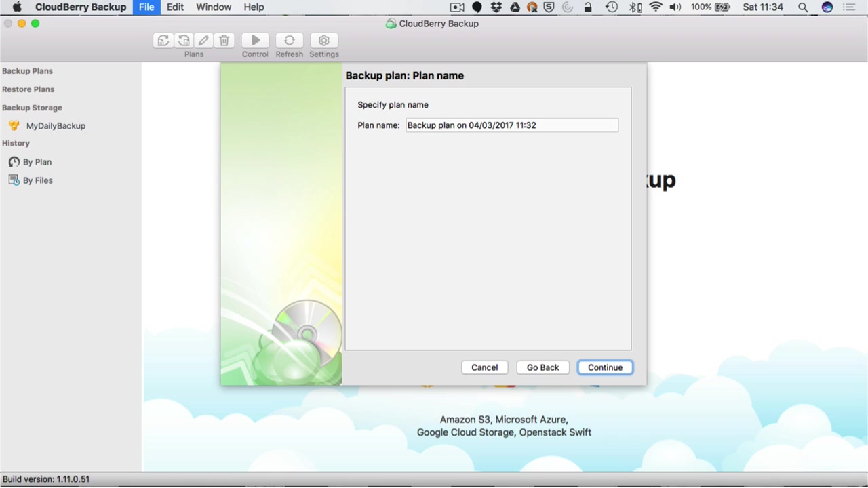Screen dimensions: 868x488
Task: Click the Siri menu bar icon
Action: click(x=827, y=7)
